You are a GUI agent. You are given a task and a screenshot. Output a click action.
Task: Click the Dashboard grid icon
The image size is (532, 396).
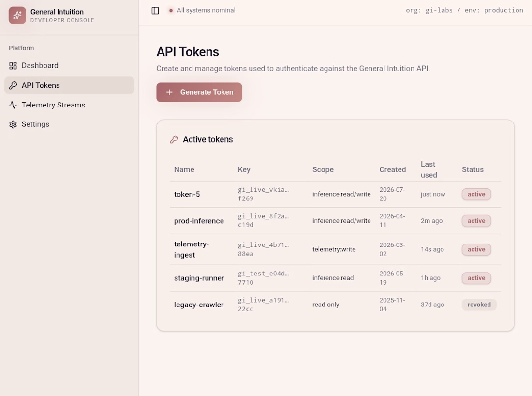point(13,65)
